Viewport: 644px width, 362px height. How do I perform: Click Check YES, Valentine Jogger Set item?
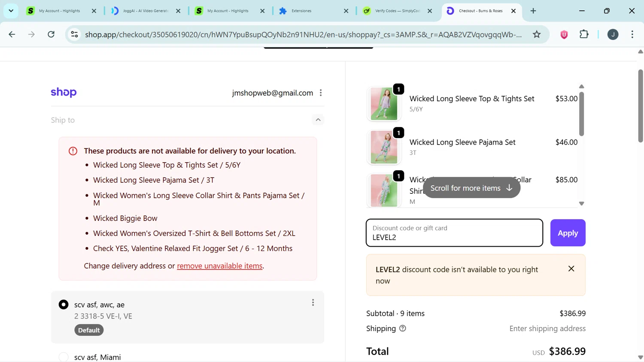point(193,248)
